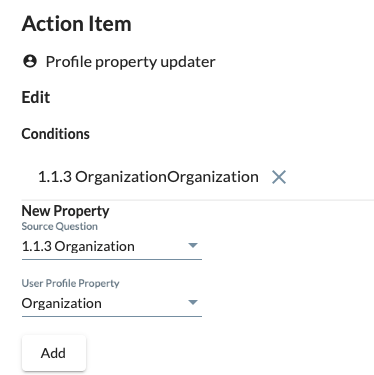Click the profile account circle icon
Image resolution: width=374 pixels, height=375 pixels.
pos(30,61)
